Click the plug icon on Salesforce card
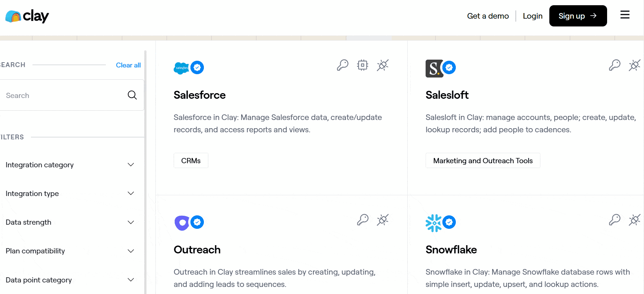 coord(382,65)
